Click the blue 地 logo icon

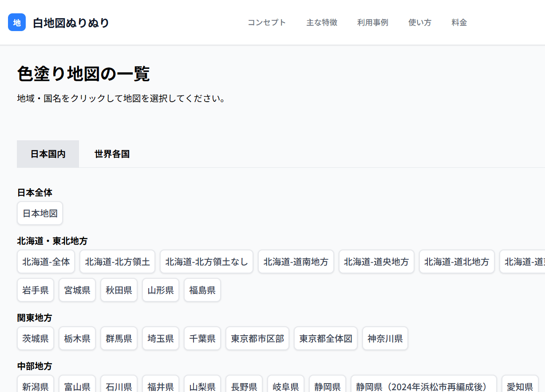[x=16, y=22]
